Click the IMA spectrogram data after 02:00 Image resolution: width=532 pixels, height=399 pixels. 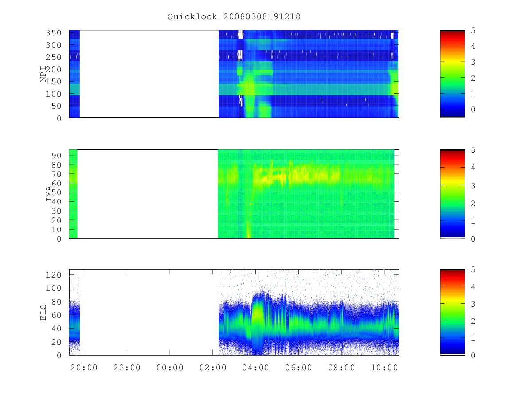[306, 194]
